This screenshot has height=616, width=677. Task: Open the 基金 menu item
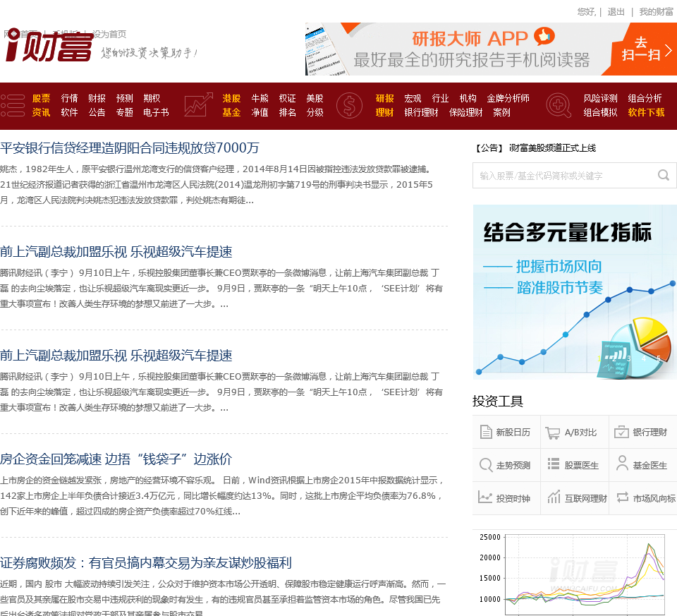pyautogui.click(x=231, y=113)
